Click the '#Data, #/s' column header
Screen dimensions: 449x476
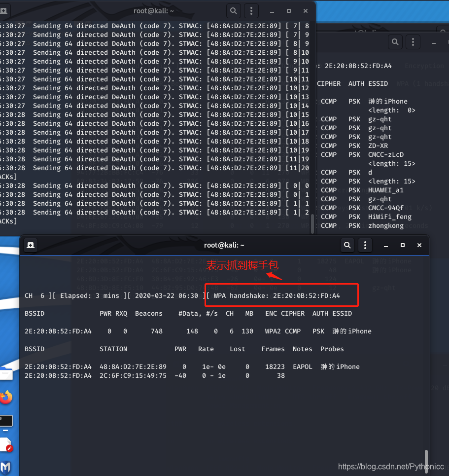[198, 314]
